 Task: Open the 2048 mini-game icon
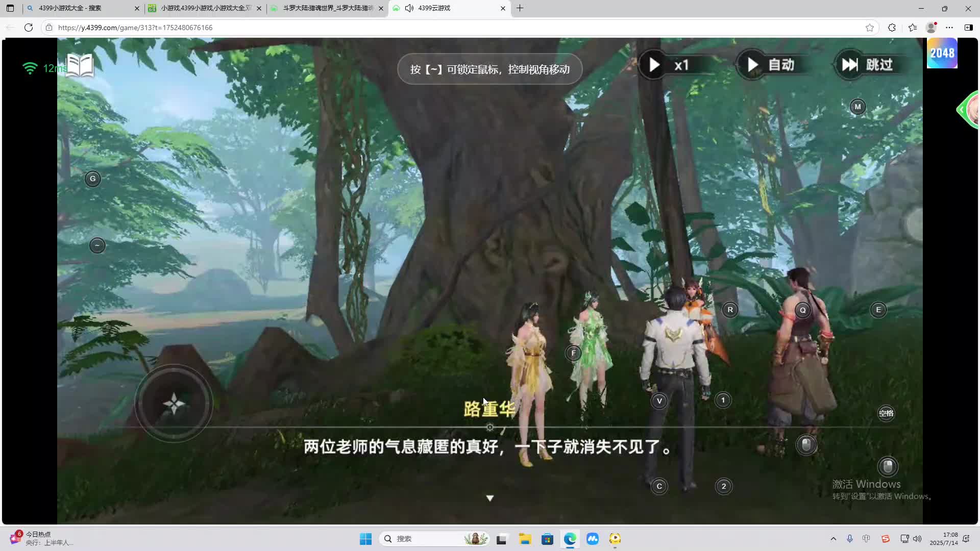click(x=942, y=53)
